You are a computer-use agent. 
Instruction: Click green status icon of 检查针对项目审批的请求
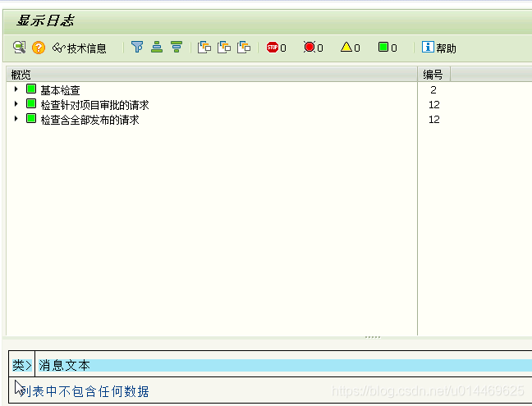point(31,103)
